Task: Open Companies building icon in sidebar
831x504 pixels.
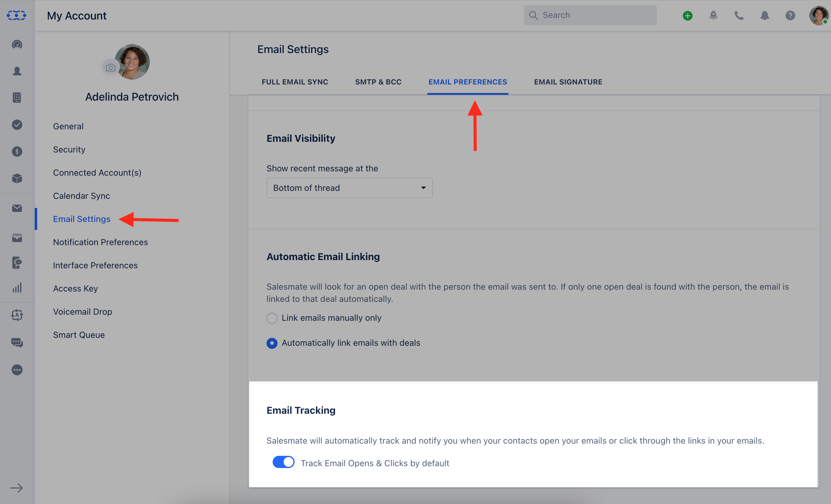Action: (17, 98)
